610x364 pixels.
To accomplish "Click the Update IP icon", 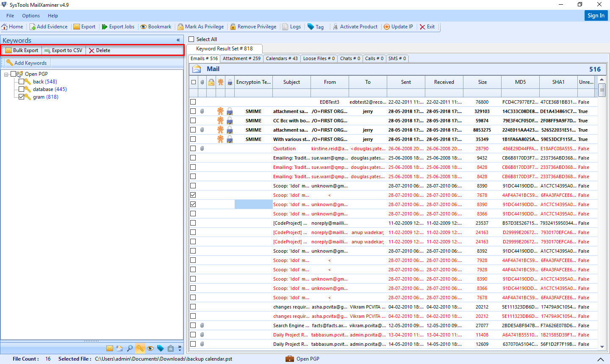I will [387, 27].
